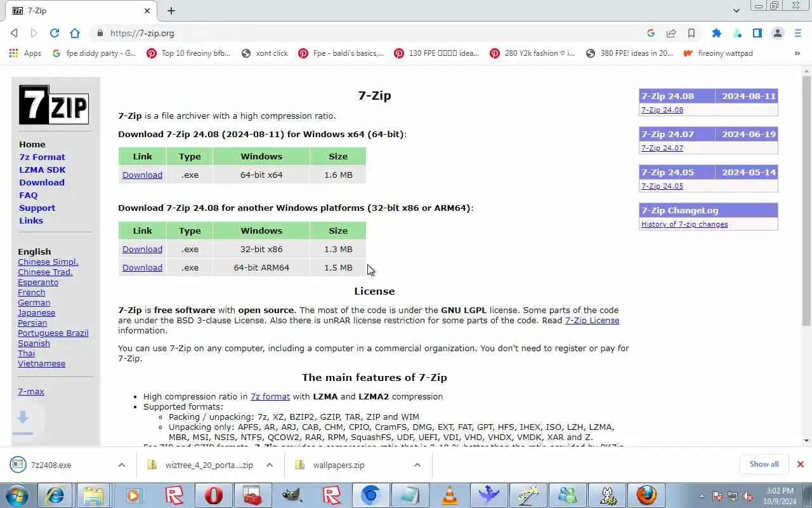Open a new browser tab

(x=171, y=11)
